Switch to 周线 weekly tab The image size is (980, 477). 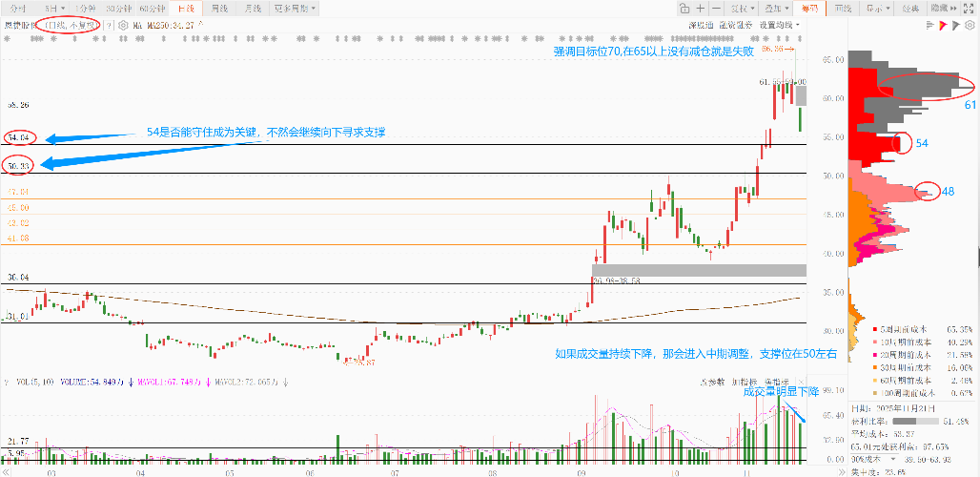pyautogui.click(x=218, y=9)
